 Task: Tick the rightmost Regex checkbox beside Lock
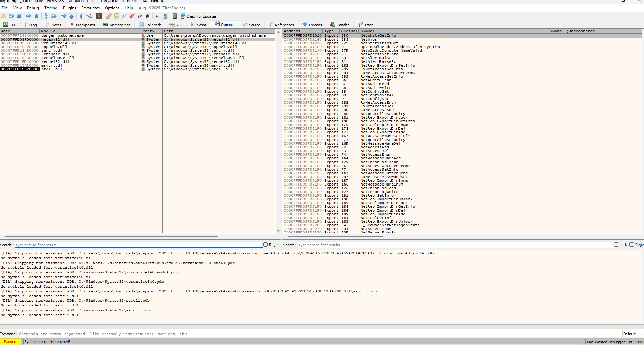[631, 245]
